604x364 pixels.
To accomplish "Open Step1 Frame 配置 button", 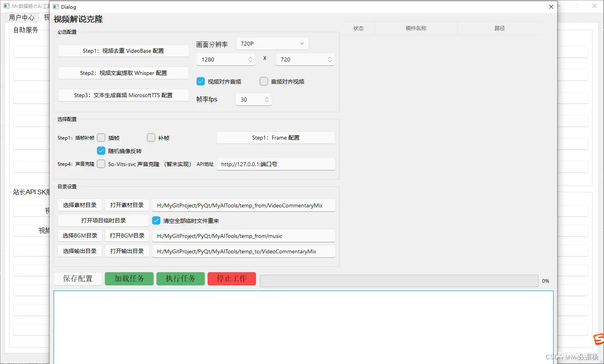I will 276,138.
